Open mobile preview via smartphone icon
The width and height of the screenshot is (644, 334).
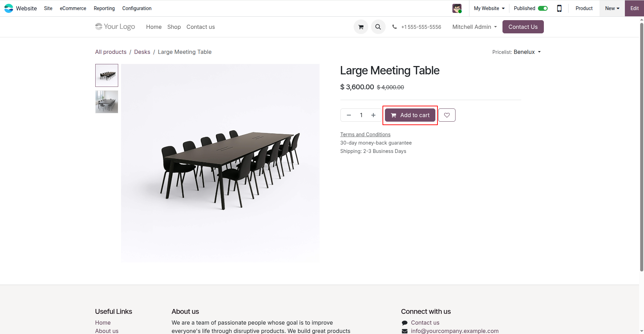(560, 8)
